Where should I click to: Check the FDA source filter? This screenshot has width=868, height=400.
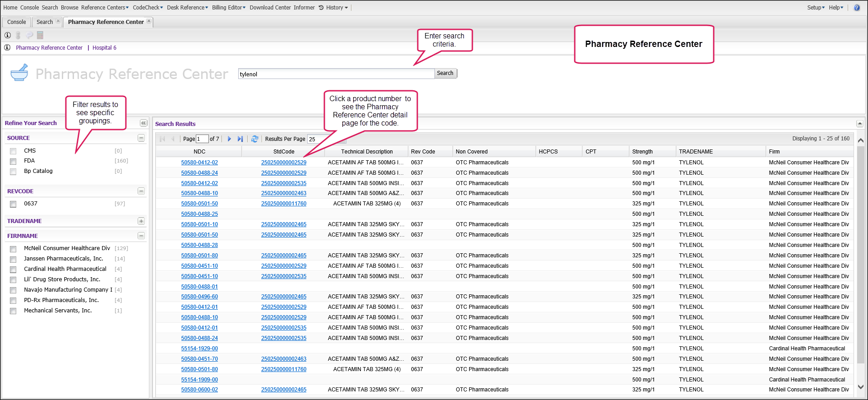pos(13,161)
